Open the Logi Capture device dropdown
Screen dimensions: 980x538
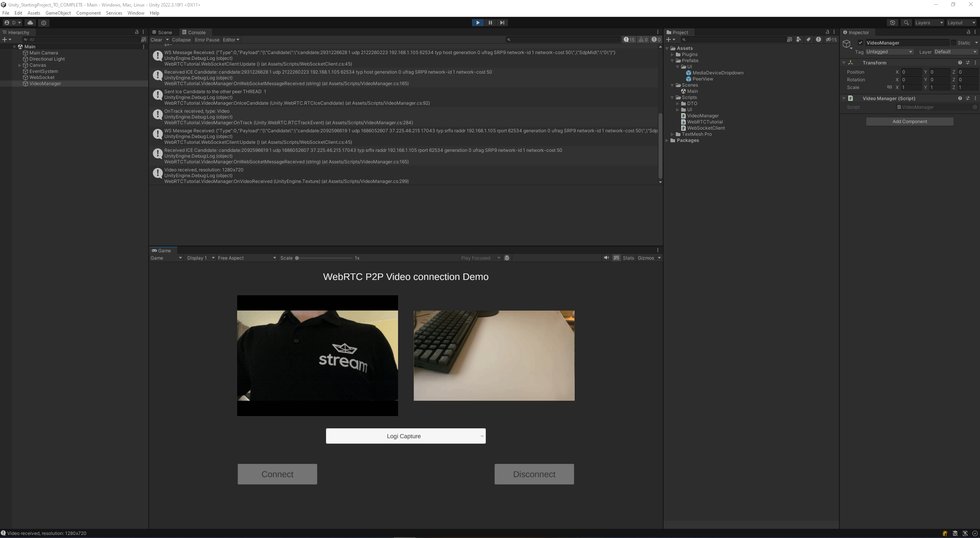406,436
